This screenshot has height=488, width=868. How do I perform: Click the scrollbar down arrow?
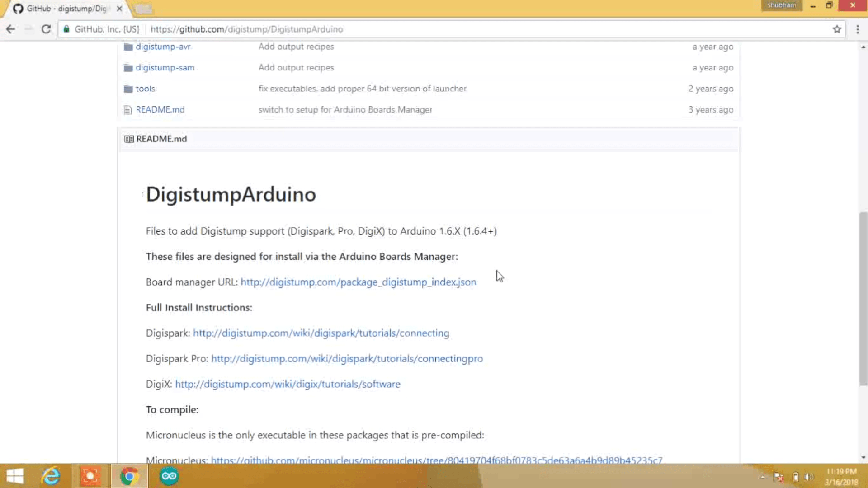coord(863,457)
